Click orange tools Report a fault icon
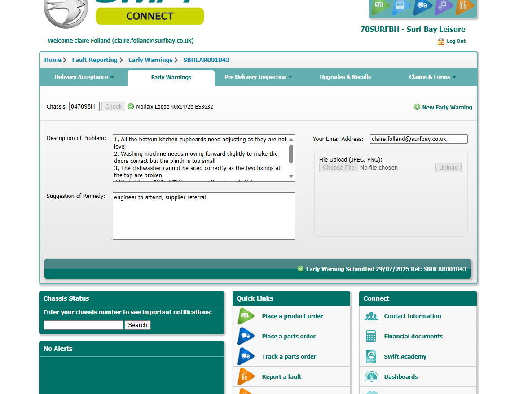532x394 pixels. pos(246,376)
